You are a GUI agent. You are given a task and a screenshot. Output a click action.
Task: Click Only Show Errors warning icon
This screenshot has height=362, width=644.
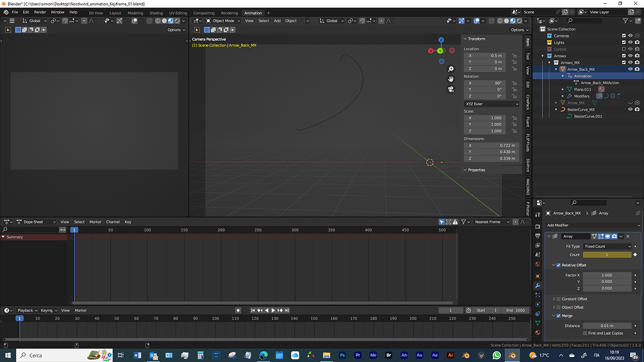click(x=455, y=222)
